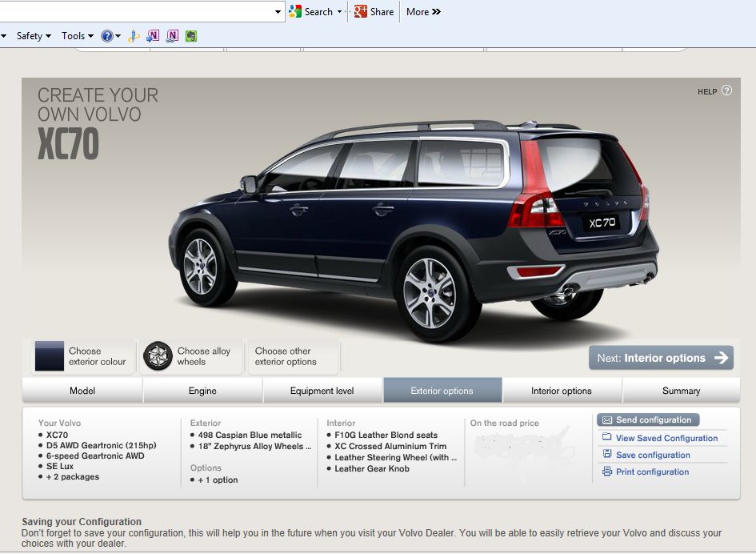Click the 'On the road price' label
The width and height of the screenshot is (756, 554).
click(504, 423)
